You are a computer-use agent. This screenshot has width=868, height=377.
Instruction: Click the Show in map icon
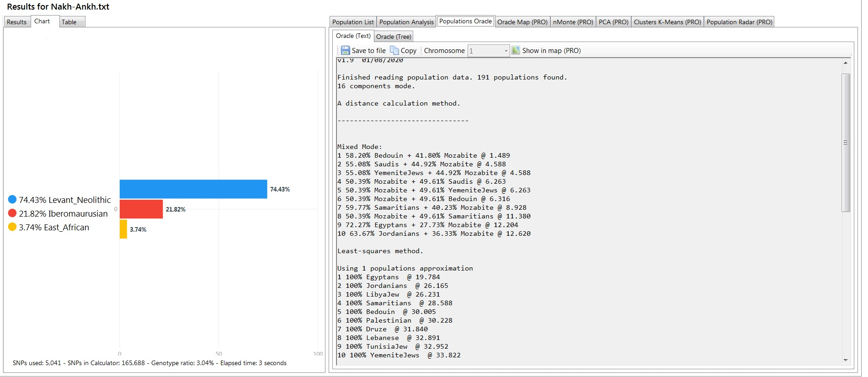pos(516,50)
